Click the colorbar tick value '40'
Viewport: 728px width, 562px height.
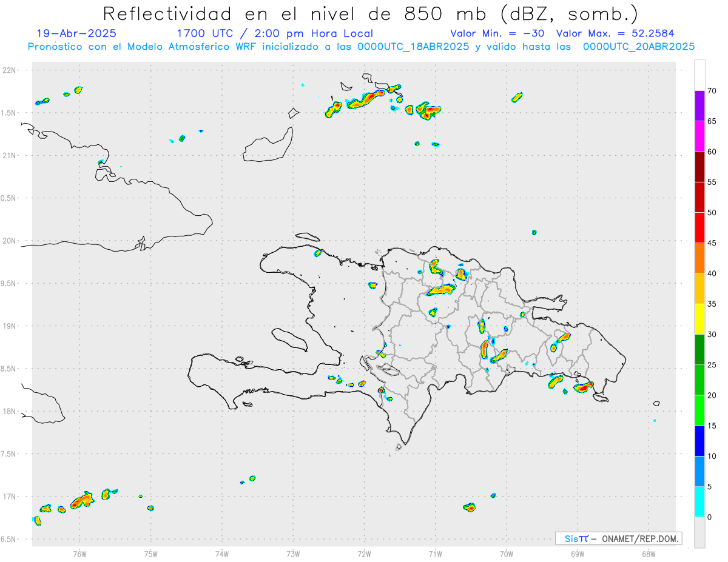pyautogui.click(x=712, y=273)
